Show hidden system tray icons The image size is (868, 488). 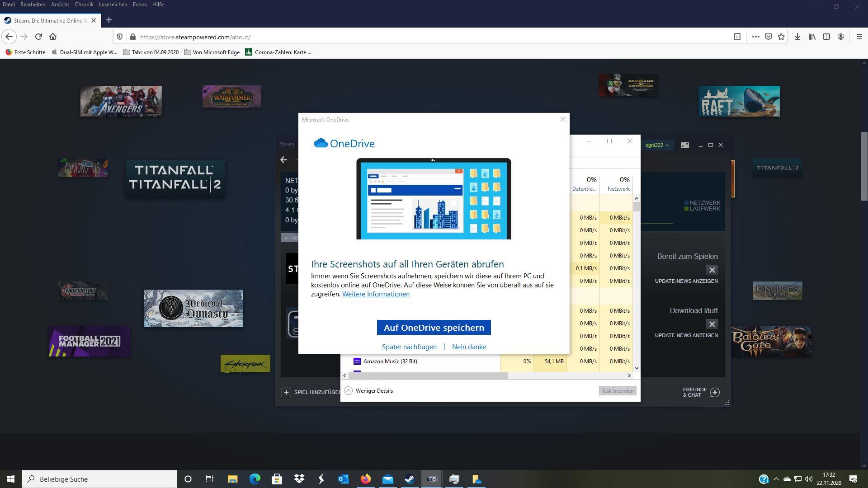coord(776,479)
